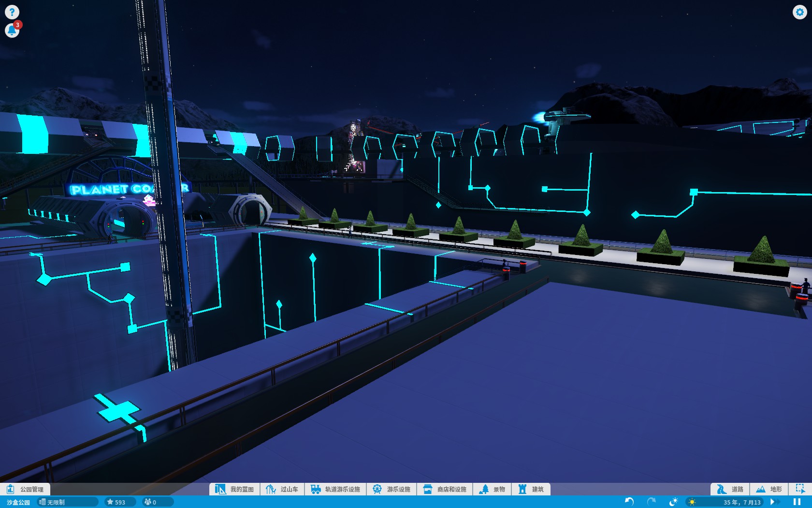
Task: Click the 沙盒公园 park name
Action: (x=18, y=502)
